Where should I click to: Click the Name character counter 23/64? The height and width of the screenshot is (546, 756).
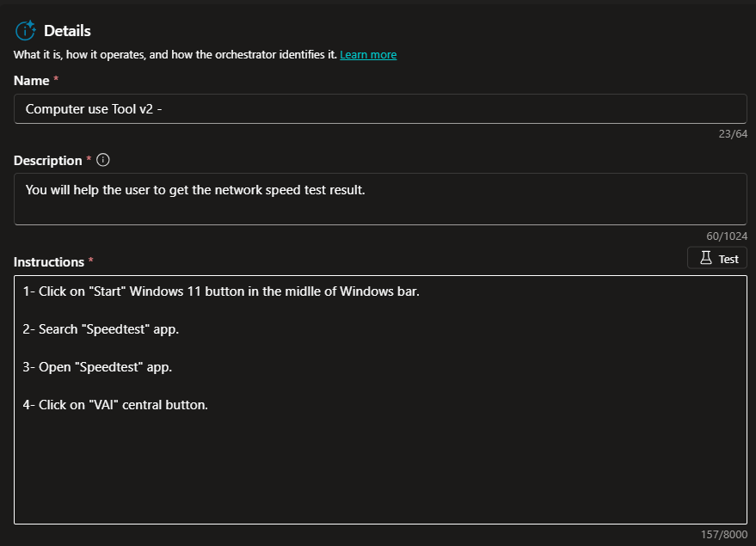coord(733,133)
